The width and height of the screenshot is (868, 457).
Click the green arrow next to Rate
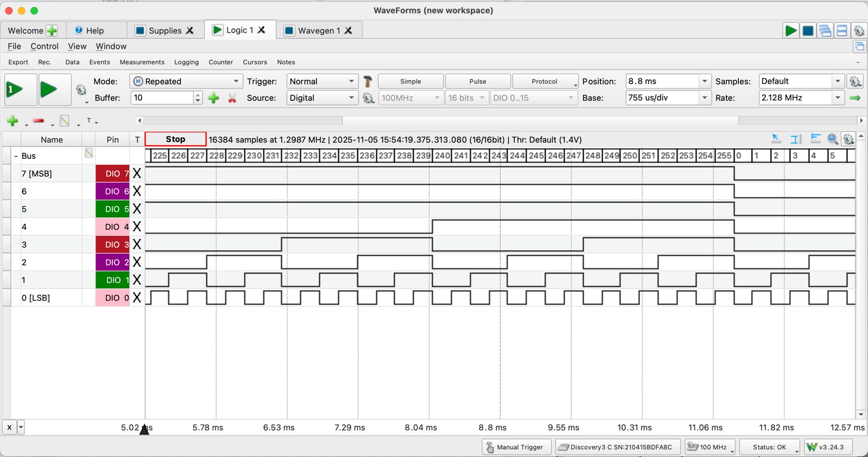(x=856, y=98)
